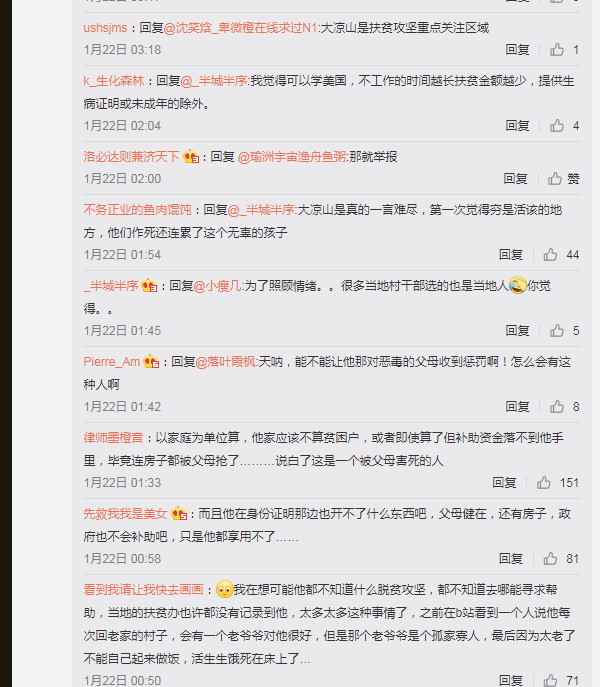Like the comment showing 44 likes

tap(550, 255)
